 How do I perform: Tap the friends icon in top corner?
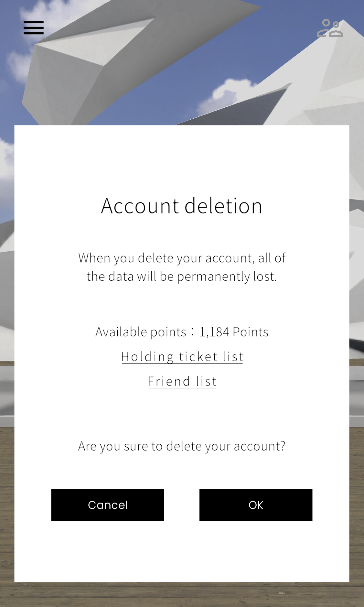330,28
